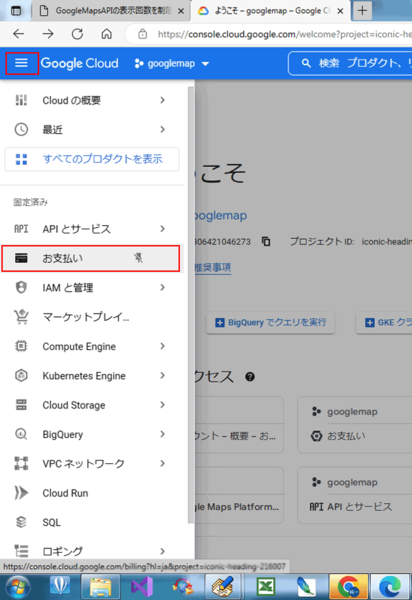Click the four-squares all products icon

21,159
